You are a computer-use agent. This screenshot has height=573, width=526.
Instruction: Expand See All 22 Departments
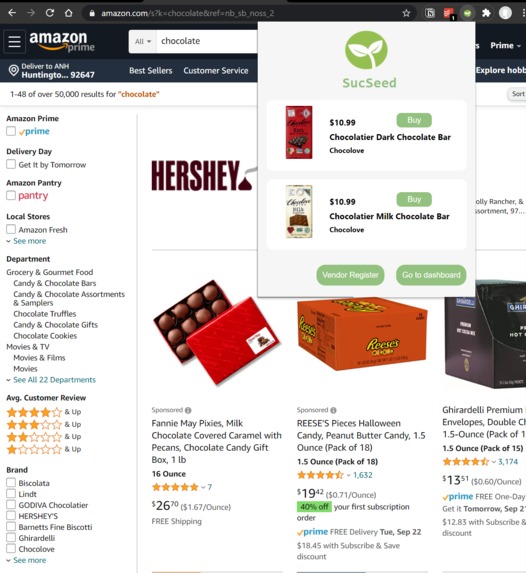click(54, 380)
